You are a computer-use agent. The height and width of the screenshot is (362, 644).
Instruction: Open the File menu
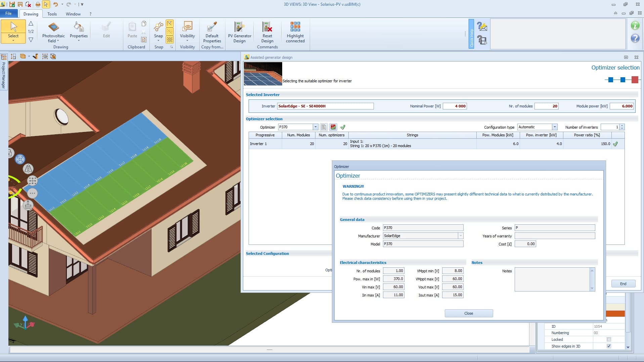point(9,13)
